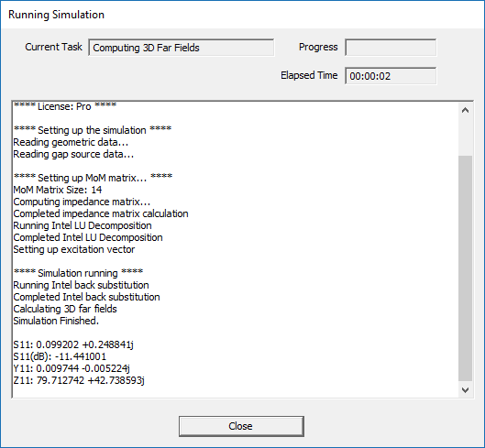The image size is (485, 448).
Task: Click 'Running Intel LU Decomposition' line
Action: point(83,225)
